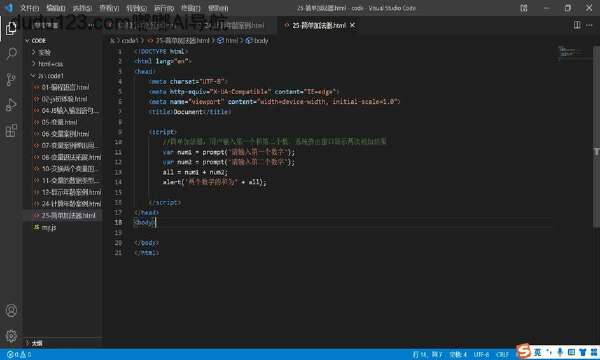Viewport: 600px width, 360px height.
Task: Open the Extensions view icon
Action: pos(11,130)
